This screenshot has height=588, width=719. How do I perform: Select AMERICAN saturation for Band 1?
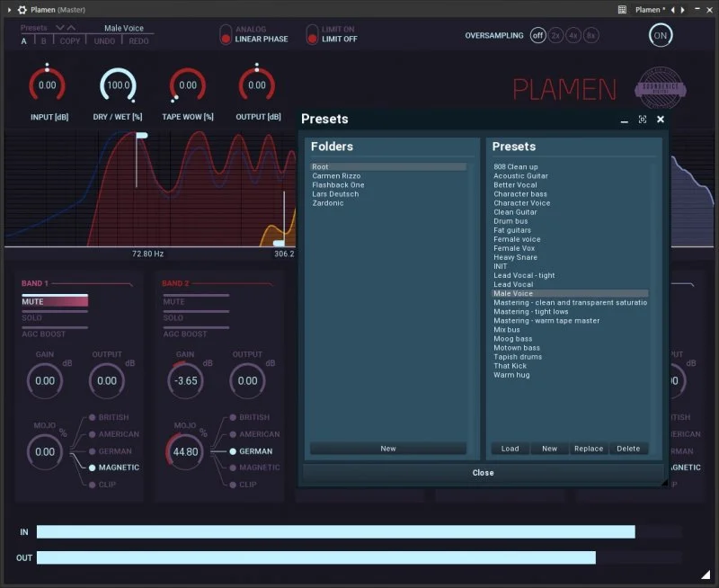pos(114,434)
